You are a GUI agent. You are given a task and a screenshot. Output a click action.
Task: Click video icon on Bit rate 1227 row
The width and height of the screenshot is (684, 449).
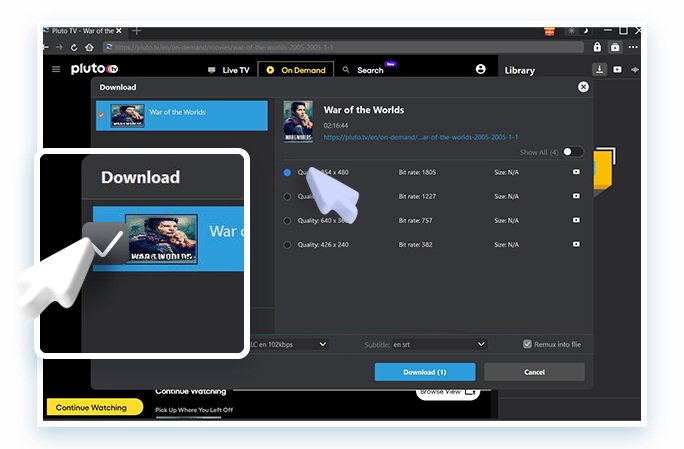(576, 196)
